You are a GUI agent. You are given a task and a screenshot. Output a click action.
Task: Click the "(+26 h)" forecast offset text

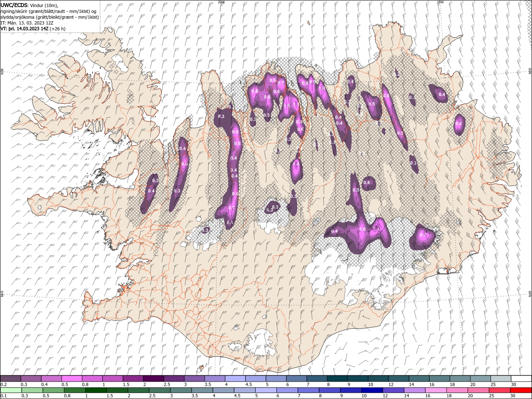click(57, 29)
